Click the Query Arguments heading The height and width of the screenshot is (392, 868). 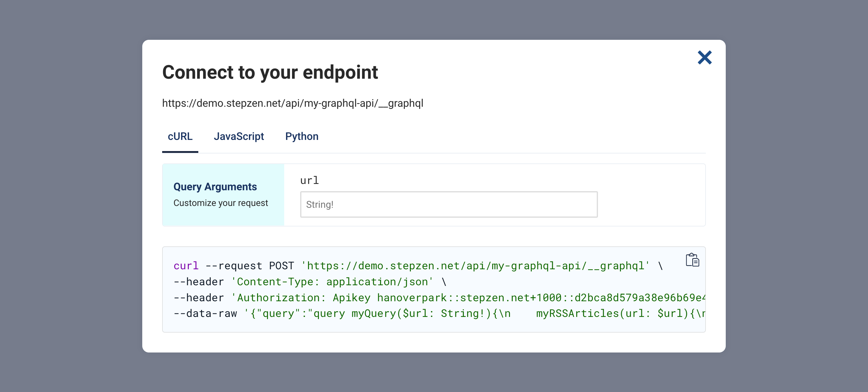click(x=215, y=186)
